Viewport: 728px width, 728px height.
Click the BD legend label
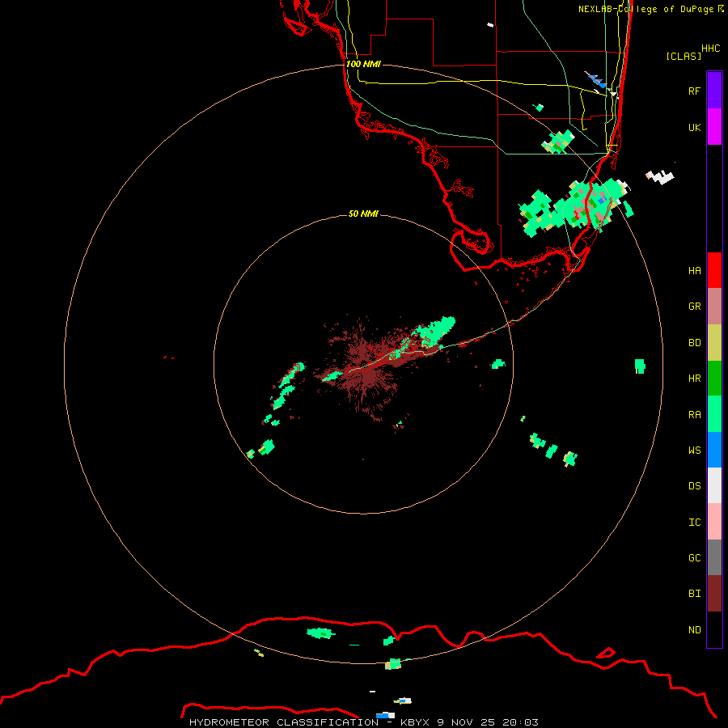click(x=694, y=343)
